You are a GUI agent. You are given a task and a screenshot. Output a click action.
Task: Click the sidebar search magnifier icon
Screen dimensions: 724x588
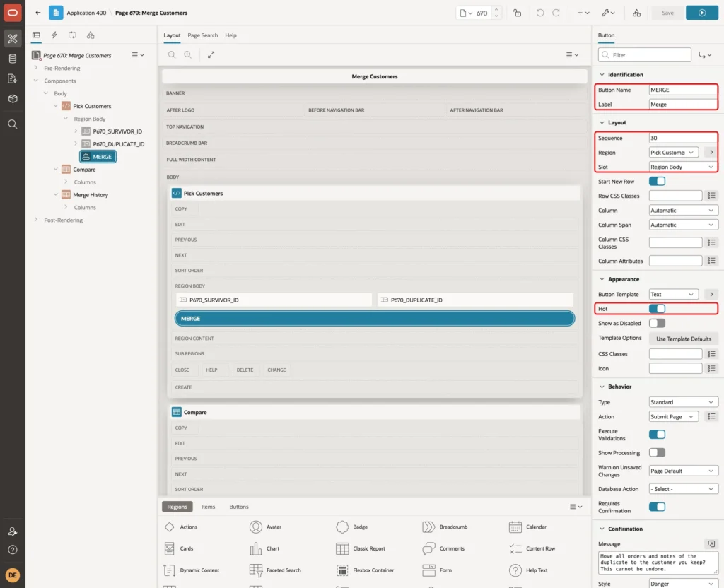click(13, 124)
